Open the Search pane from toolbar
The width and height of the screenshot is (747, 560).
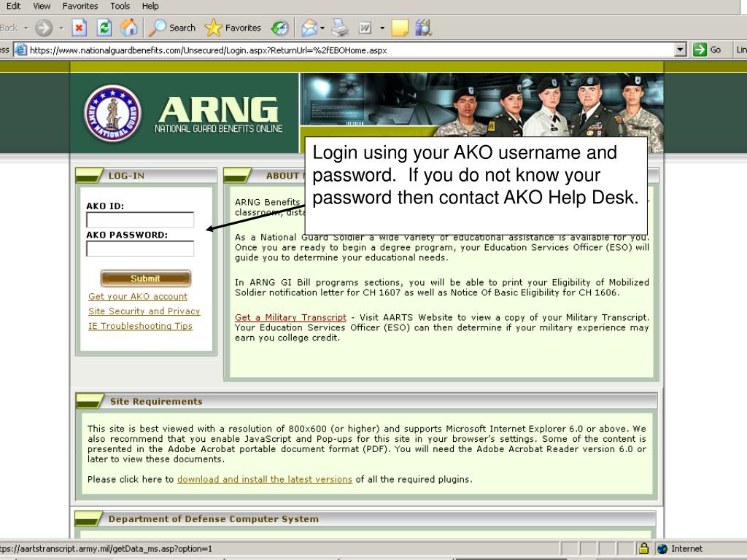click(172, 28)
